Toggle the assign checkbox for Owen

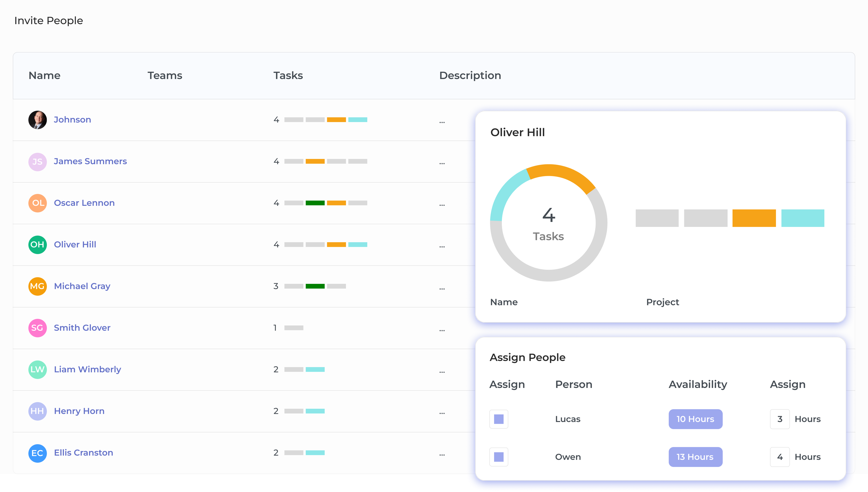click(499, 457)
